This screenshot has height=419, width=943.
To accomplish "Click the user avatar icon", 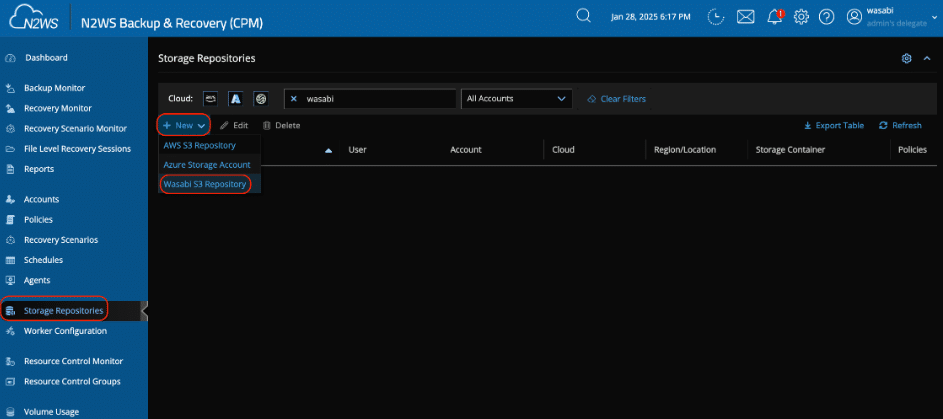I will pos(854,17).
